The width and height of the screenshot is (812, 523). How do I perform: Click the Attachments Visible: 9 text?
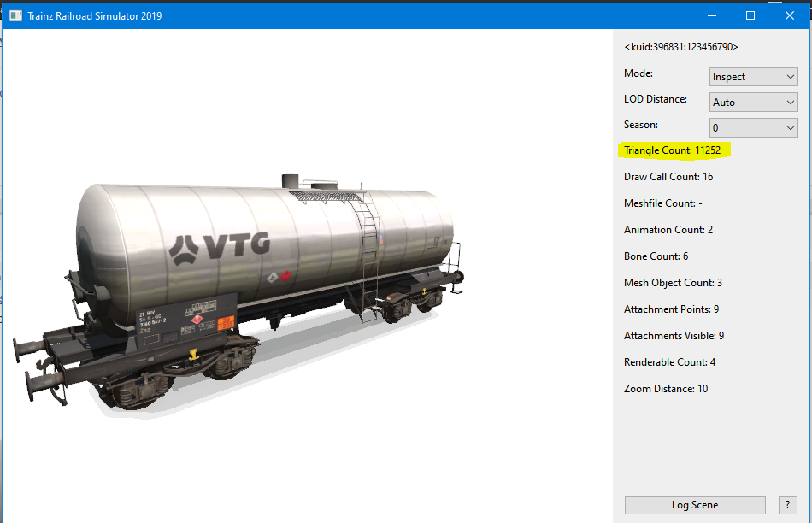674,336
